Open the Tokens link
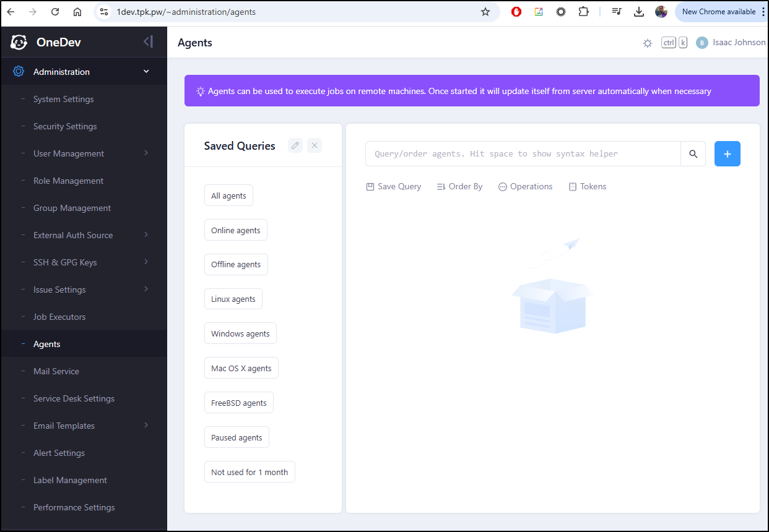The height and width of the screenshot is (532, 769). coord(588,186)
